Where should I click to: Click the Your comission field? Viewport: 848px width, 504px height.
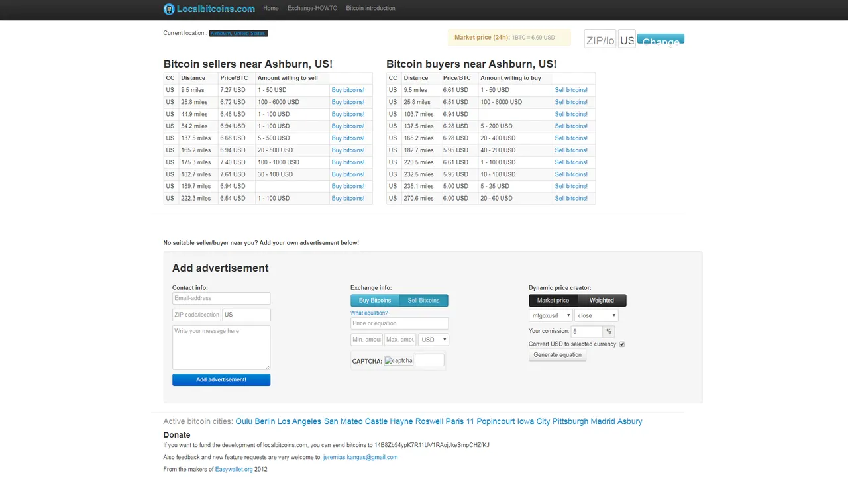(587, 331)
